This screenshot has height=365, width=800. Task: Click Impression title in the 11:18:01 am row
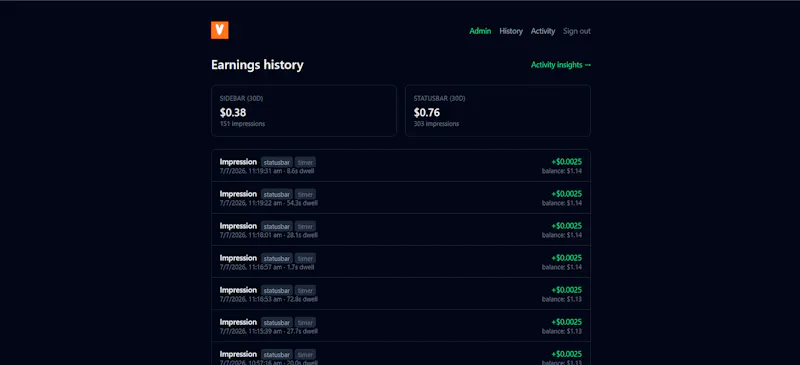pos(238,226)
